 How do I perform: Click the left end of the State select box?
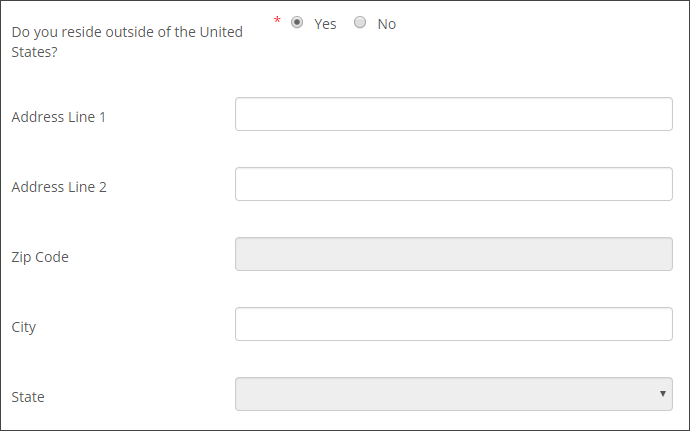click(250, 394)
